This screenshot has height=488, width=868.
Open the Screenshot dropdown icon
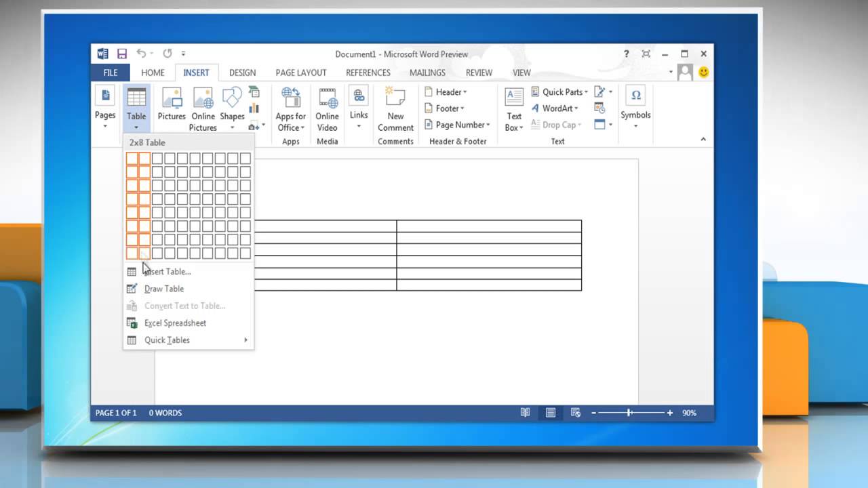(x=256, y=125)
